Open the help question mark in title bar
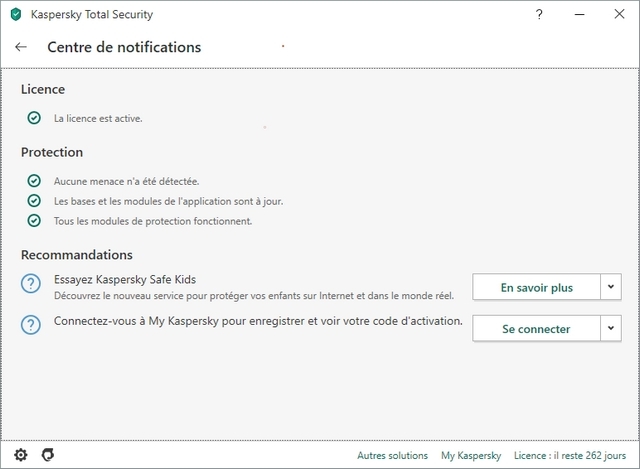Viewport: 640px width, 469px height. [540, 15]
